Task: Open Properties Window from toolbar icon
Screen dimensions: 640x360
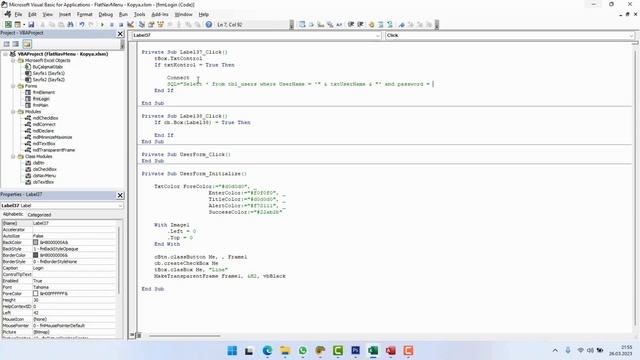Action: tap(151, 24)
